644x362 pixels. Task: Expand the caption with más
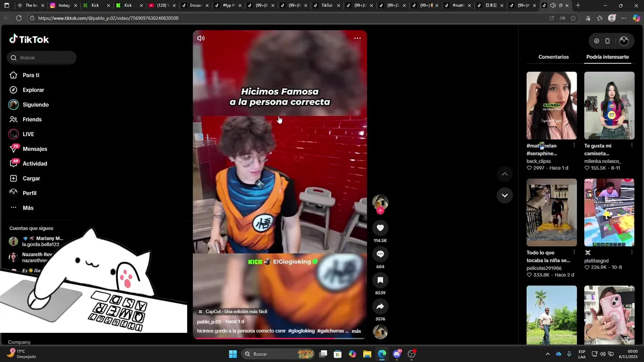[x=356, y=331]
